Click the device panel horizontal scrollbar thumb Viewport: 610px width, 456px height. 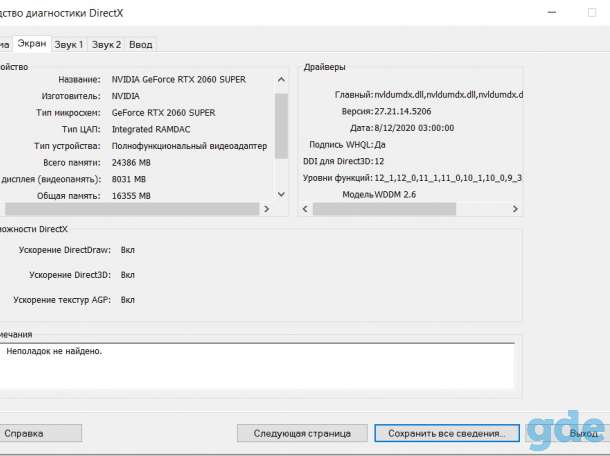[x=132, y=209]
